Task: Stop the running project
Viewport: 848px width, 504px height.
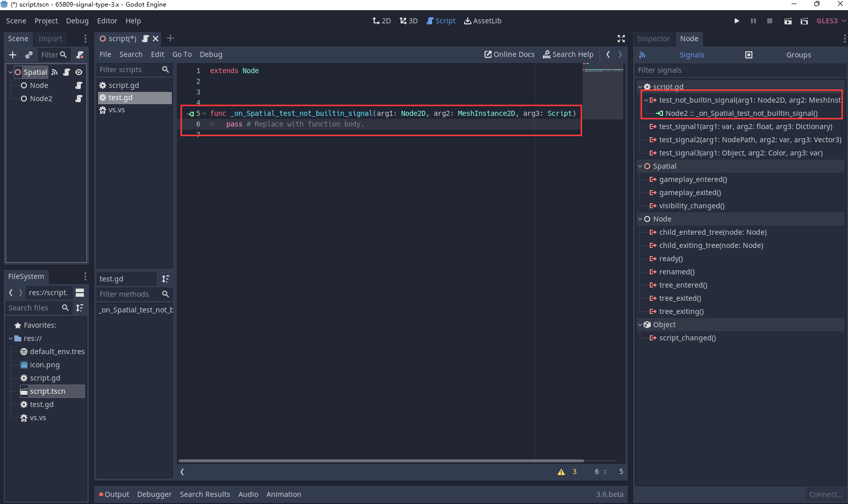Action: tap(770, 21)
